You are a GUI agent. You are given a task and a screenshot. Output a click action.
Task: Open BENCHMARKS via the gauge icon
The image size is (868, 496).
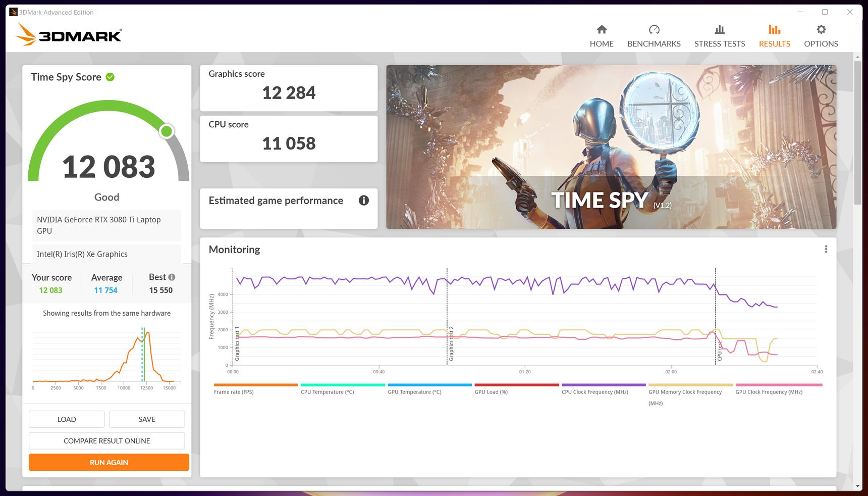tap(654, 29)
